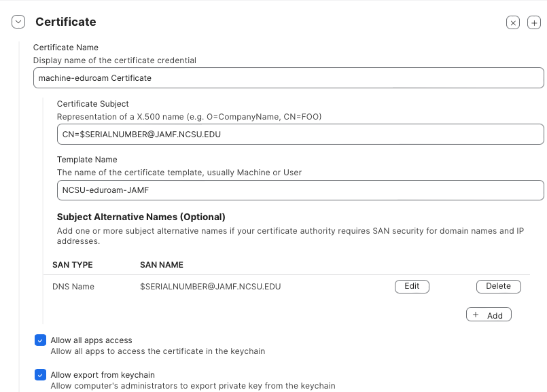
Task: Click the SAN TYPE column header
Action: (x=72, y=265)
